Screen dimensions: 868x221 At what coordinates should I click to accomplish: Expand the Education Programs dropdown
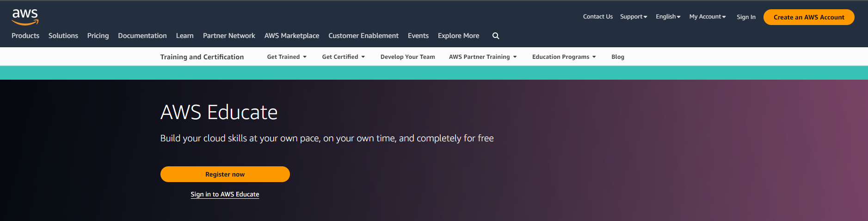coord(564,57)
